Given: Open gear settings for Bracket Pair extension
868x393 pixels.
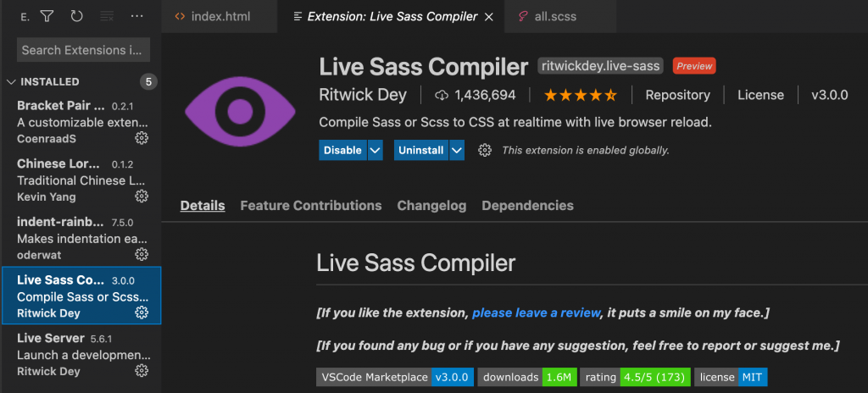Looking at the screenshot, I should [142, 138].
